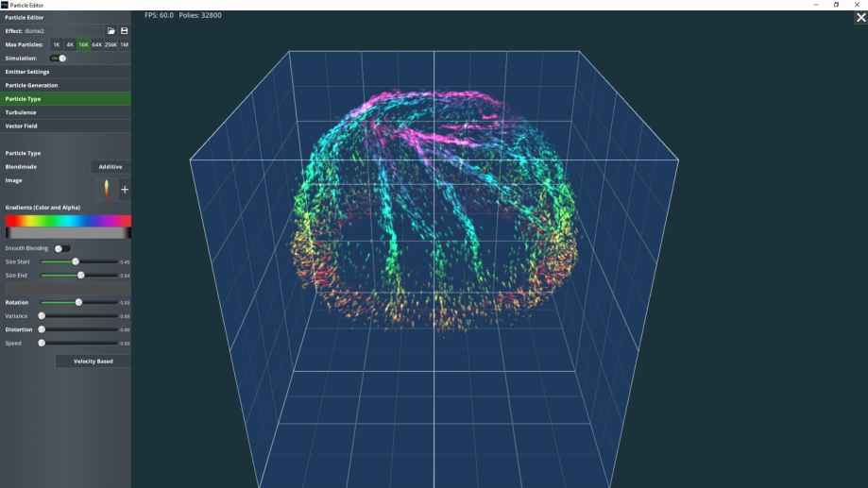This screenshot has width=868, height=488.
Task: Expand the Particle Generation section
Action: [x=65, y=85]
